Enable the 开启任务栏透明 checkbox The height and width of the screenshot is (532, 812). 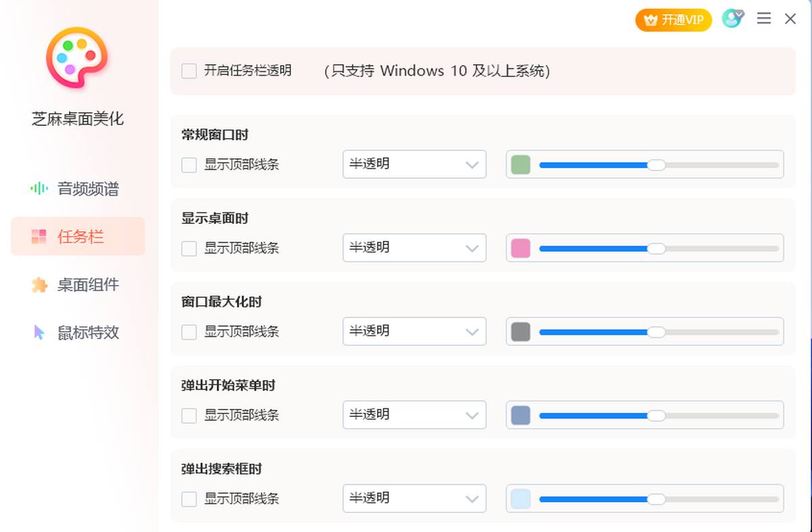point(189,71)
